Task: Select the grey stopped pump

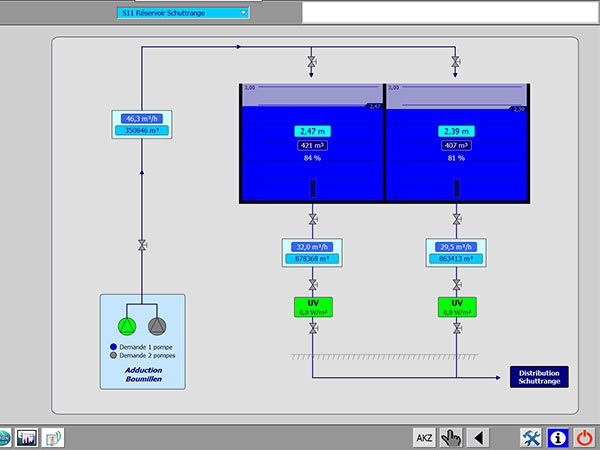Action: click(x=157, y=326)
